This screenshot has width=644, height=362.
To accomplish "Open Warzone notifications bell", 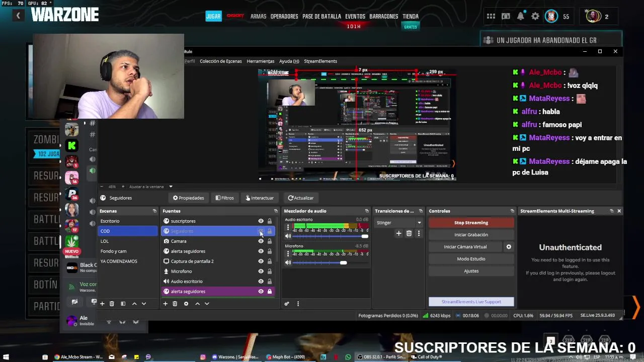I will coord(521,17).
